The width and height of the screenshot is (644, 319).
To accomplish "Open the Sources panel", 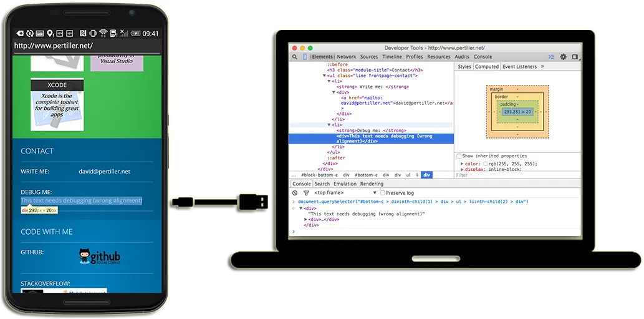I will pos(369,57).
